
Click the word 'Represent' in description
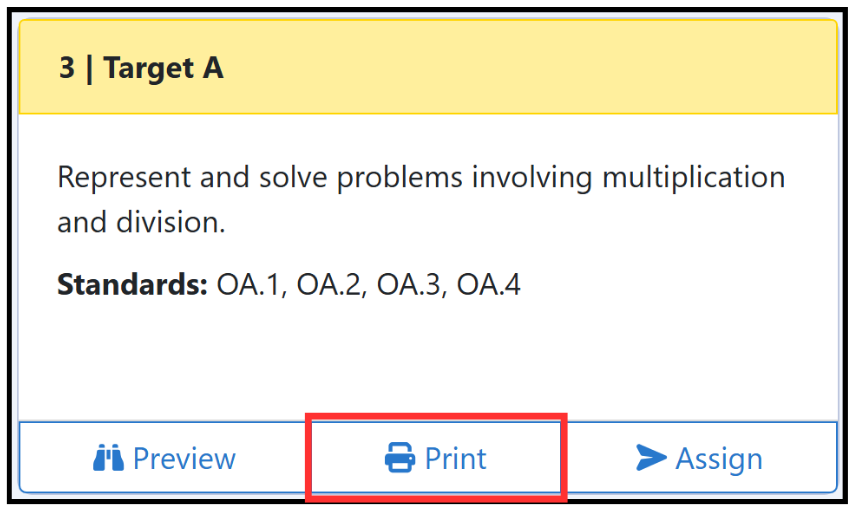[x=124, y=178]
